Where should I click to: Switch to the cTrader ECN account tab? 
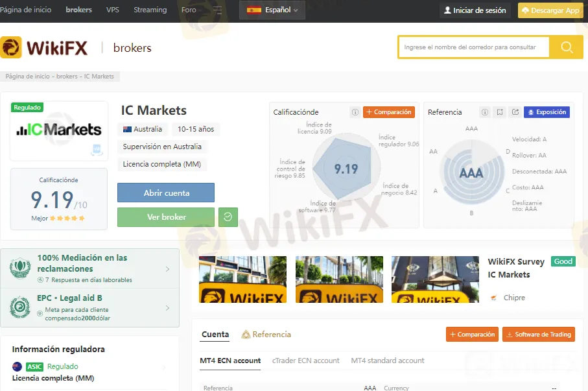point(305,361)
